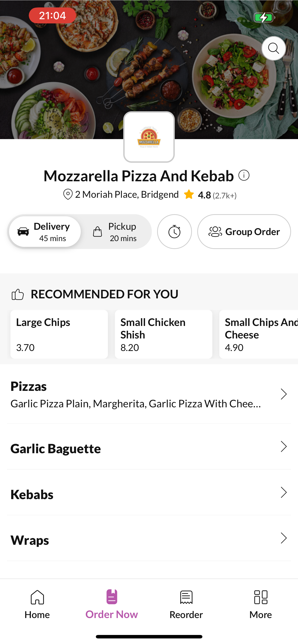Select Large Chips recommended item
Screen dimensions: 298x644
pos(59,334)
